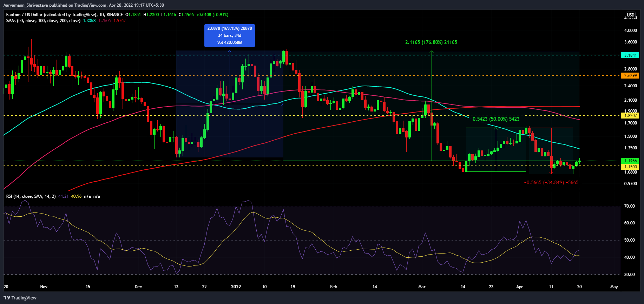This screenshot has height=304, width=644.
Task: Click the 0.5423 (50.00%) measurement label
Action: pos(496,119)
